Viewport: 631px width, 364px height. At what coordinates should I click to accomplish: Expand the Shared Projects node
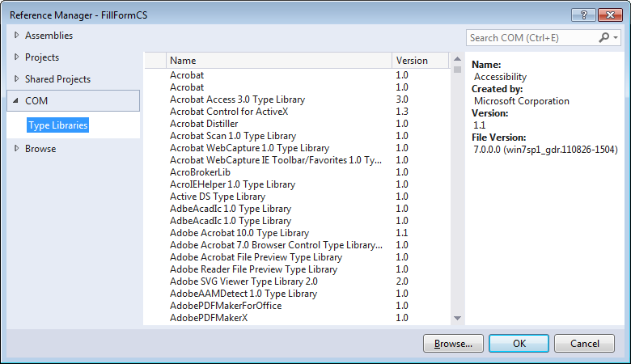pyautogui.click(x=16, y=78)
